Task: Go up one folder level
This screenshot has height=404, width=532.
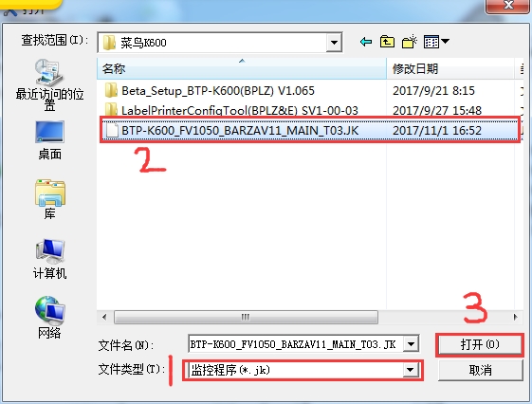Action: pos(387,42)
